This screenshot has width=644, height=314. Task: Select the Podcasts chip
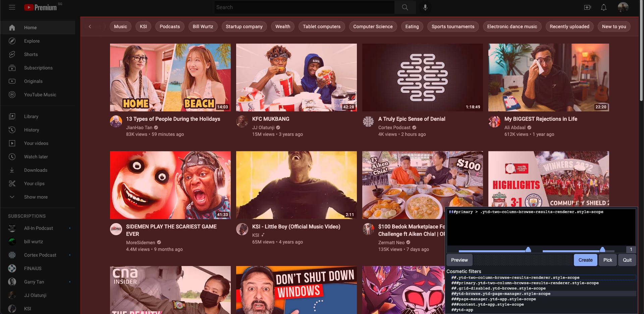click(x=170, y=27)
